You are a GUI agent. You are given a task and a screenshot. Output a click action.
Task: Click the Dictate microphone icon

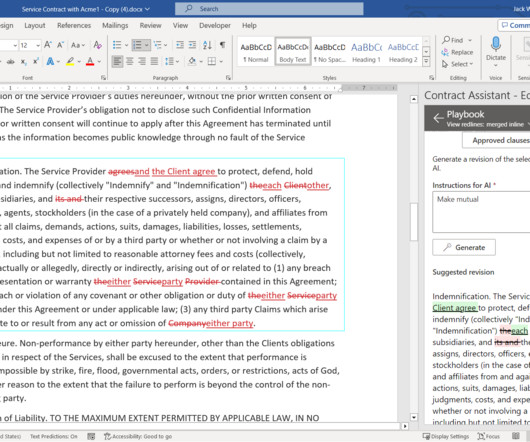point(496,44)
